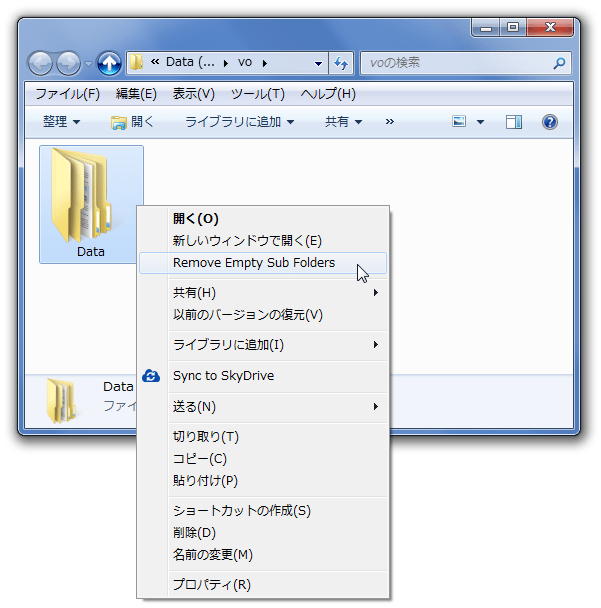This screenshot has width=601, height=608.
Task: Choose 名前の変更(M) in context menu
Action: (263, 555)
